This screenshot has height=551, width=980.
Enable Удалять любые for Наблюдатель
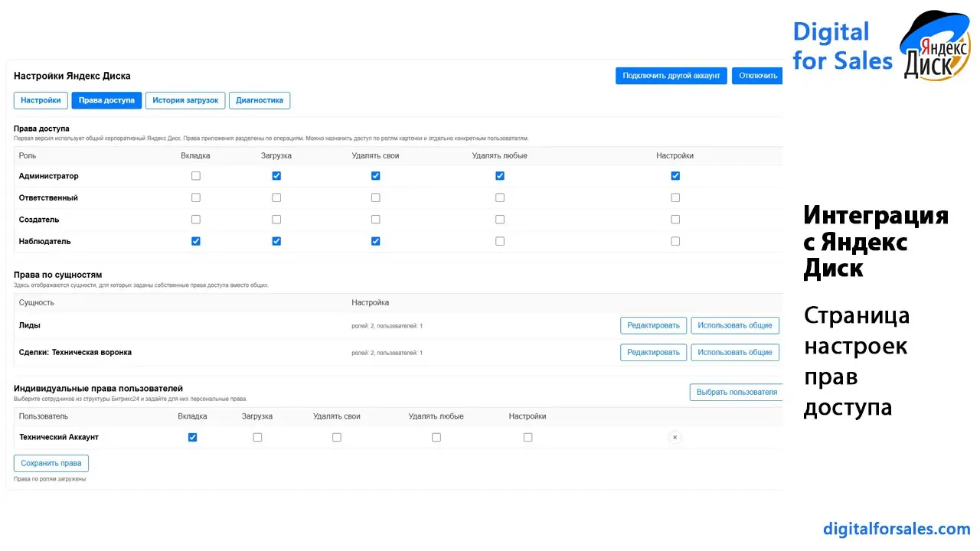[500, 241]
